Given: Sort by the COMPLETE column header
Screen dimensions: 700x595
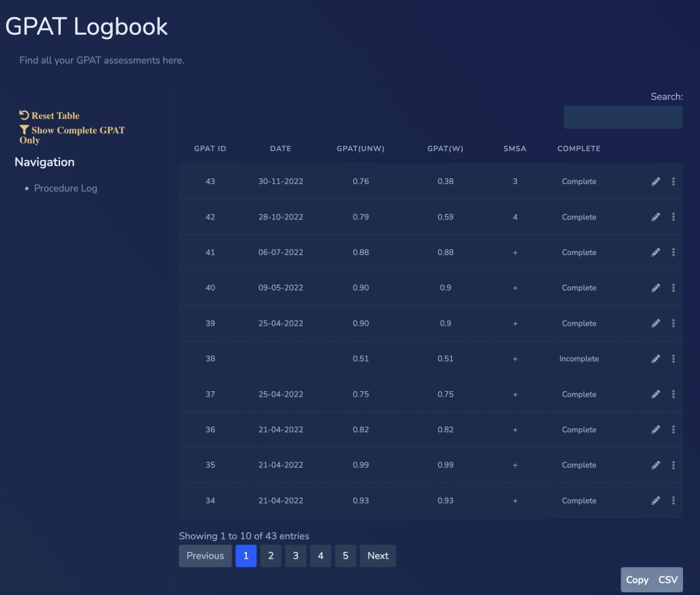Looking at the screenshot, I should (579, 149).
